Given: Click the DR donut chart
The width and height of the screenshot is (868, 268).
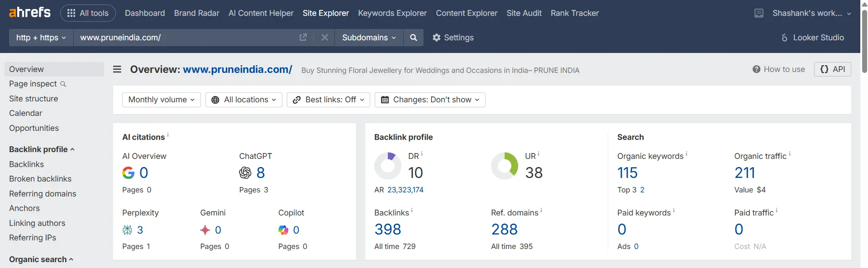Looking at the screenshot, I should [x=388, y=166].
